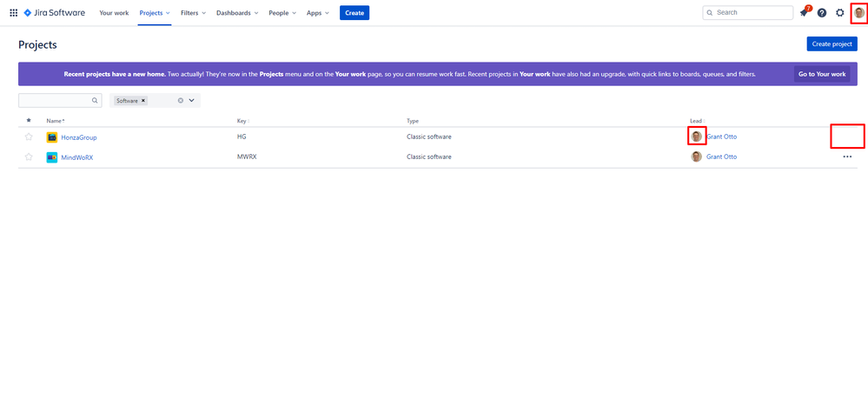
Task: Sort projects by Lead column
Action: 697,121
